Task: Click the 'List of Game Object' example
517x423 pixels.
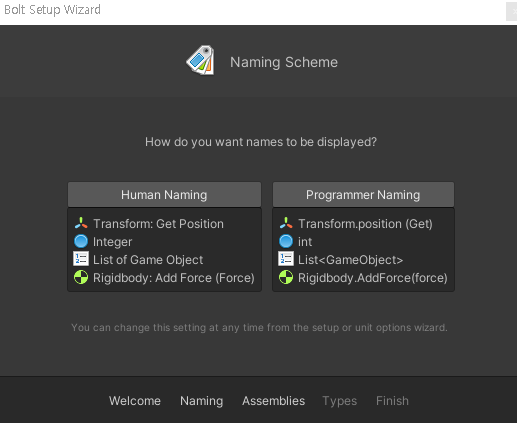Action: point(148,260)
